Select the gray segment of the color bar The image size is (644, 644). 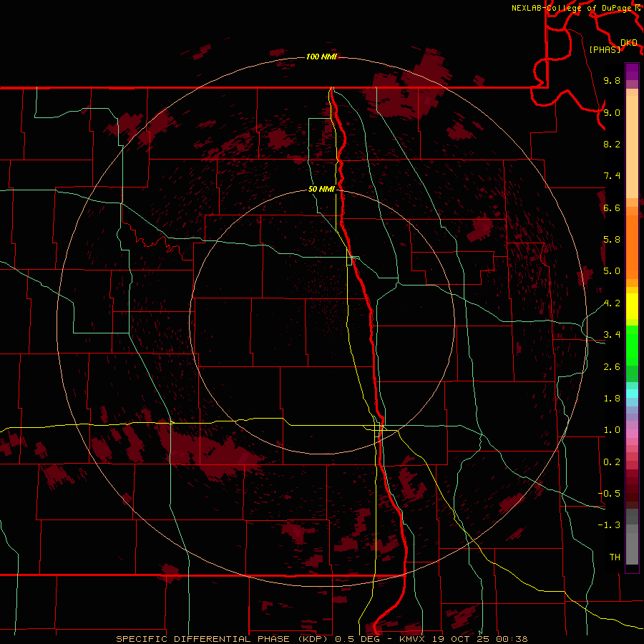click(x=632, y=537)
